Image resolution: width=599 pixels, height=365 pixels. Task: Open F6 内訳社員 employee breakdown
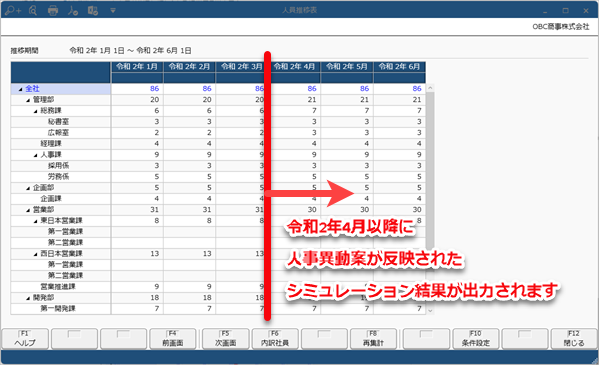tap(275, 339)
